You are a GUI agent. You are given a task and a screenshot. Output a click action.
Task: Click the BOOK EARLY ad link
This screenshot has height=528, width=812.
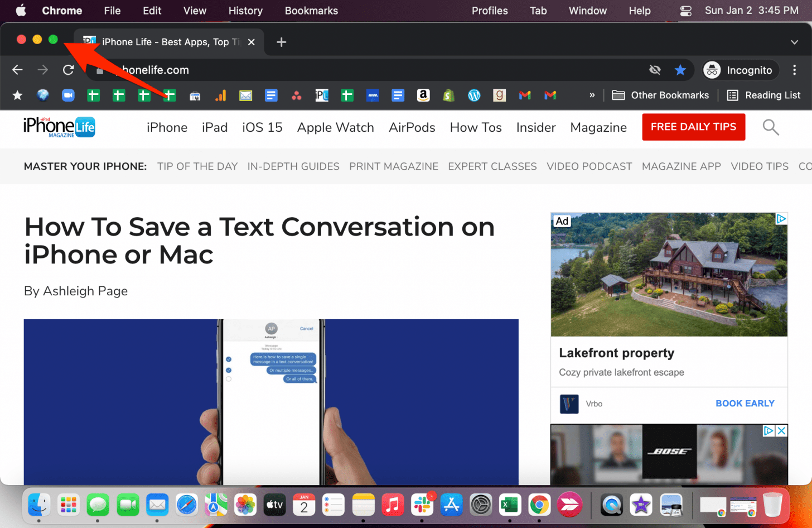coord(745,404)
